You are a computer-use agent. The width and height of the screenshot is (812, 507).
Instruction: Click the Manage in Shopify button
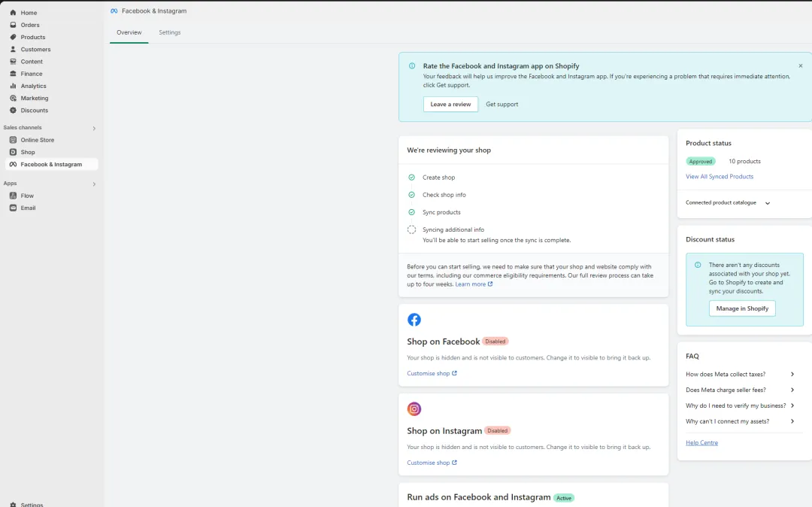(742, 308)
